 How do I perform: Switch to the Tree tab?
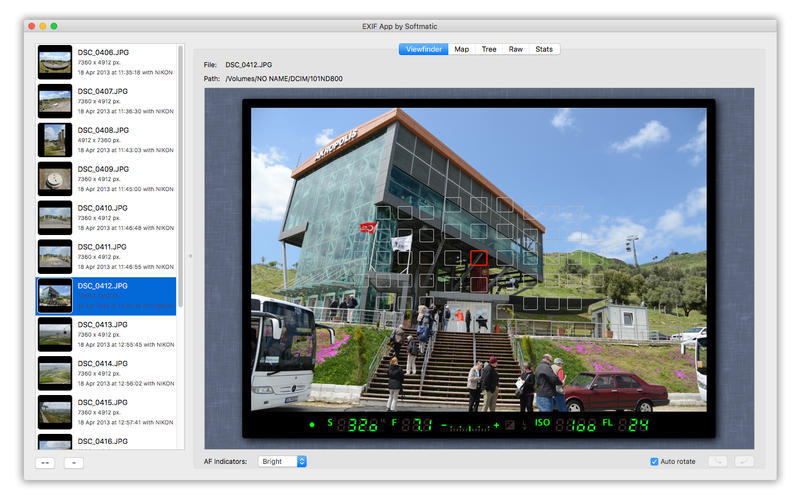tap(488, 49)
